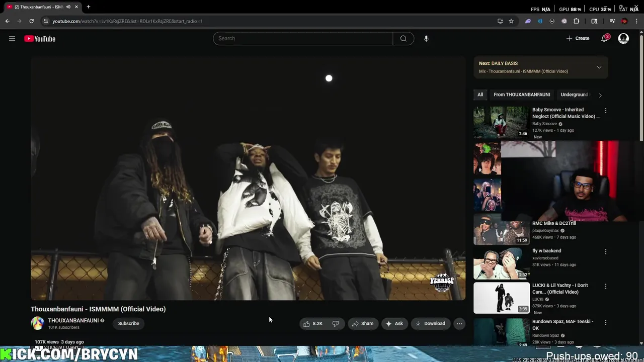The image size is (644, 362).
Task: Select the All filter chip
Action: [480, 95]
